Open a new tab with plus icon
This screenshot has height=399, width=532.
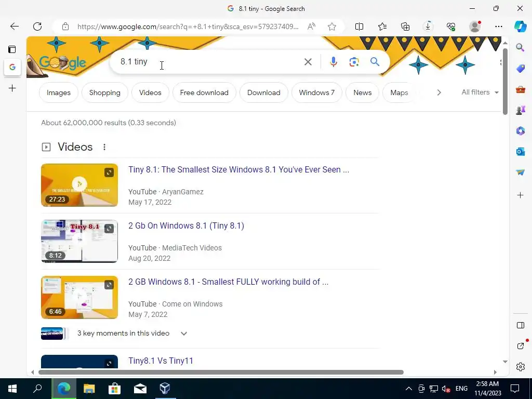pos(12,88)
